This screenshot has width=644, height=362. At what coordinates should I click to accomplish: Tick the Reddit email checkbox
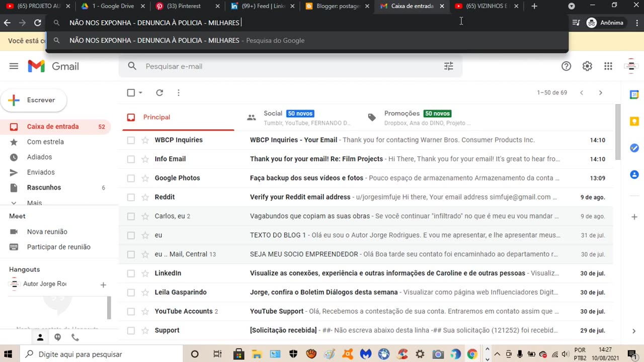pos(131,197)
